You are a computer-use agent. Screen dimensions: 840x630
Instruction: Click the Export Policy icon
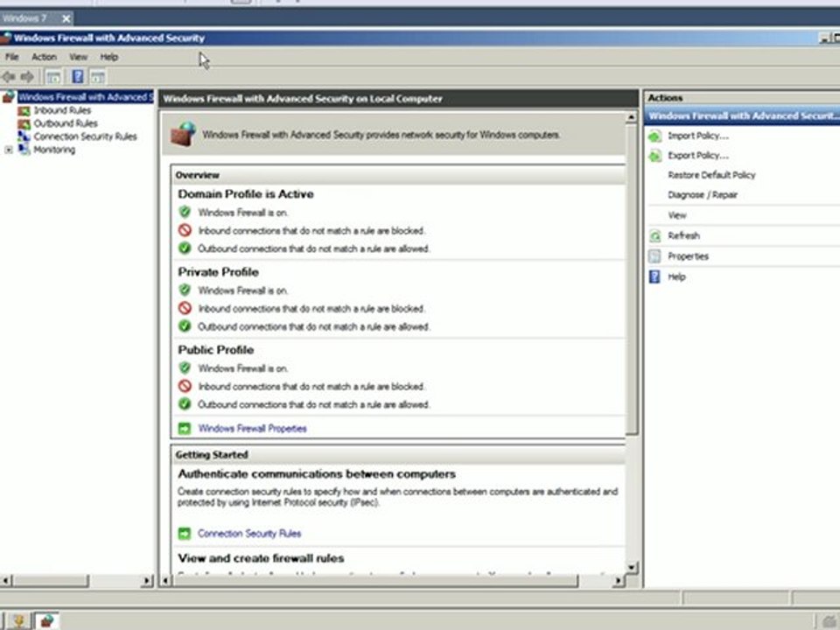654,156
